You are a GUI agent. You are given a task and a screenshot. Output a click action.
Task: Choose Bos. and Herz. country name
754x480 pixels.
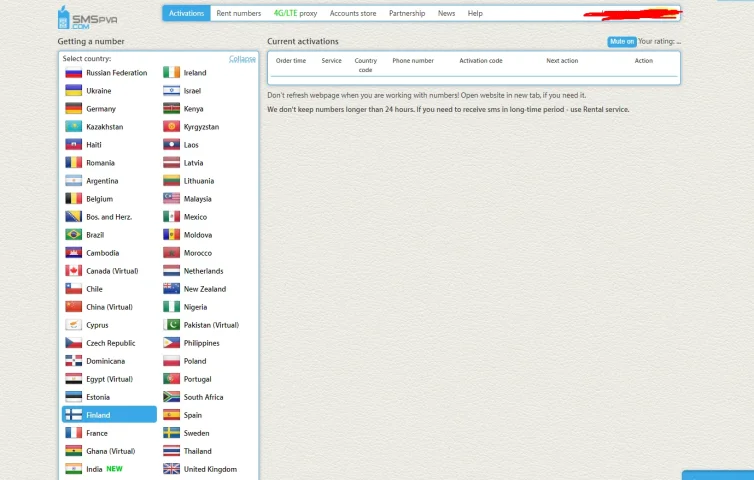coord(109,217)
